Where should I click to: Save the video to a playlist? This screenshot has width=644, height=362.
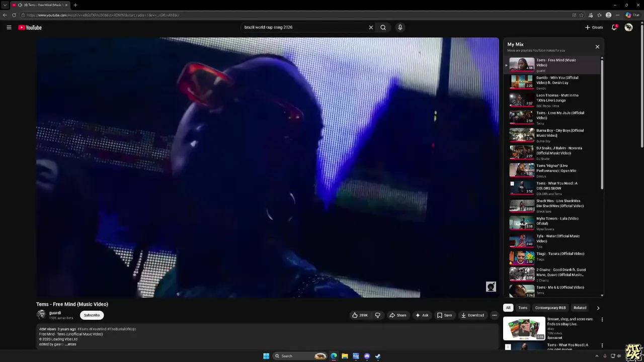[444, 315]
